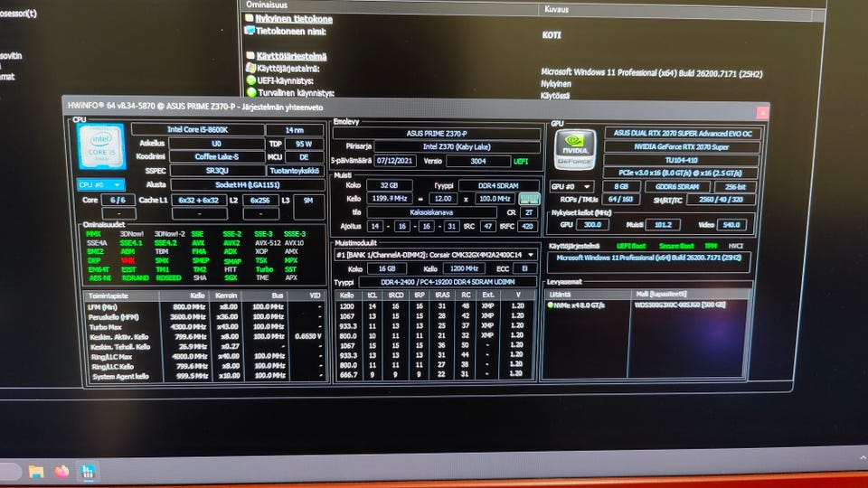Click the Käyttöjärjestelmä heading link
868x488 pixels.
click(291, 56)
